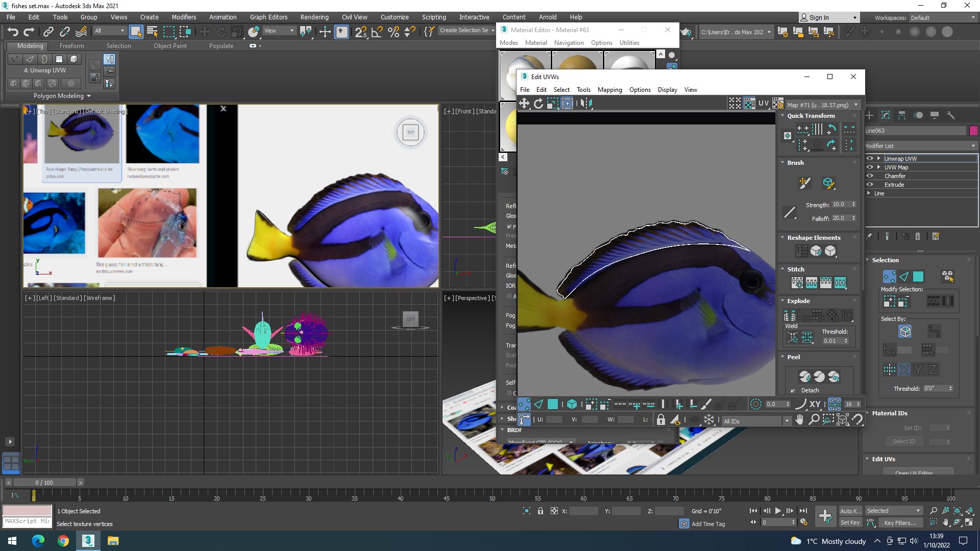The image size is (980, 551).
Task: Click Mirror Horizontal icon in Edit UVWs
Action: pyautogui.click(x=586, y=104)
